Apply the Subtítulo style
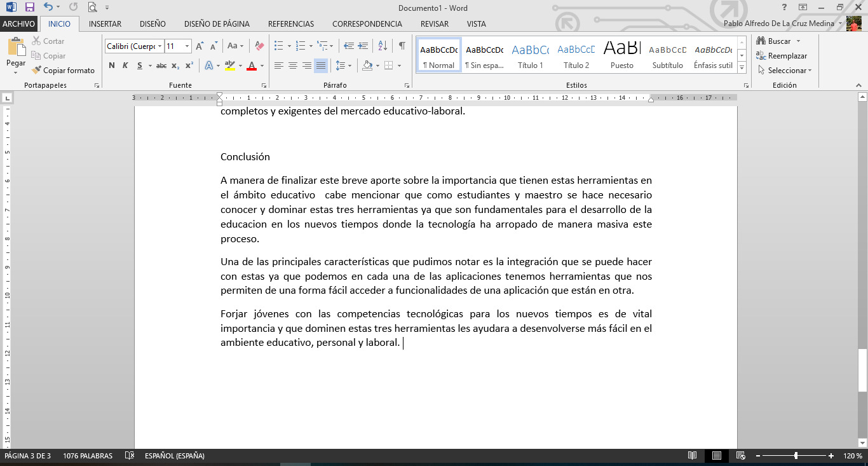The height and width of the screenshot is (466, 868). (668, 55)
